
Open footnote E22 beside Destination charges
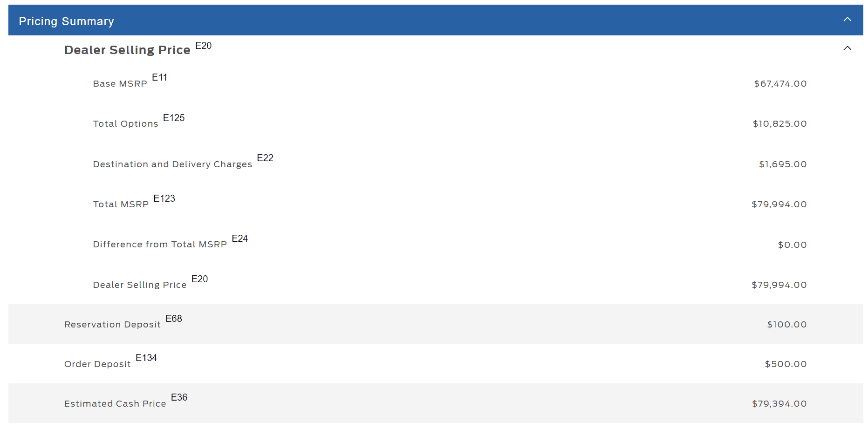pyautogui.click(x=265, y=158)
